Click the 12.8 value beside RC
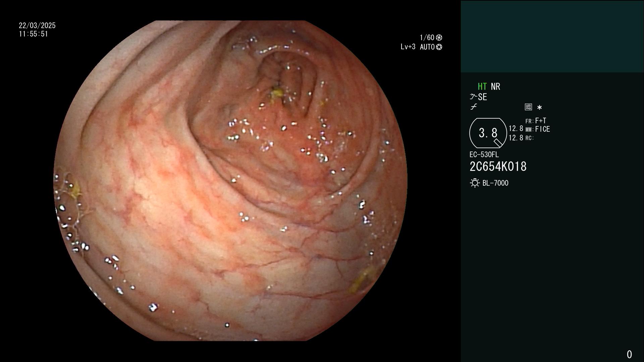644x362 pixels. click(516, 138)
